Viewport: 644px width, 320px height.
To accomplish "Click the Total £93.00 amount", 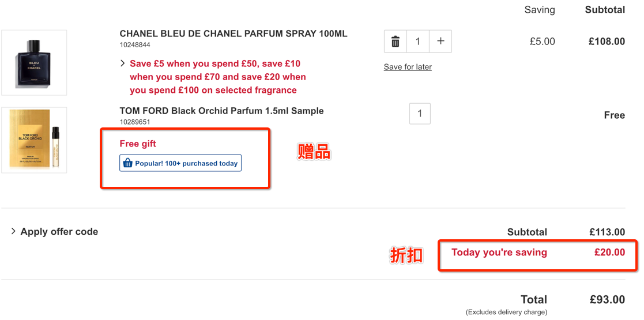I will click(606, 299).
